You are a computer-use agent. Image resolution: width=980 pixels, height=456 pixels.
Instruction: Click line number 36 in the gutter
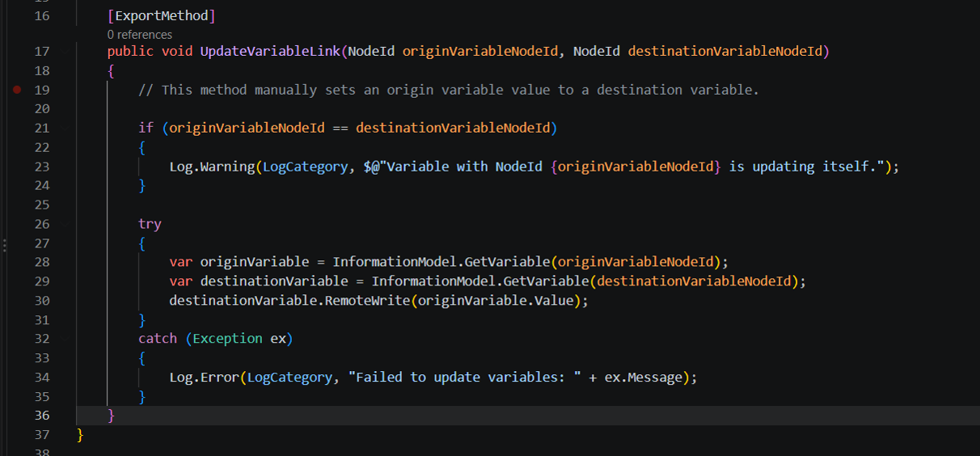[42, 415]
